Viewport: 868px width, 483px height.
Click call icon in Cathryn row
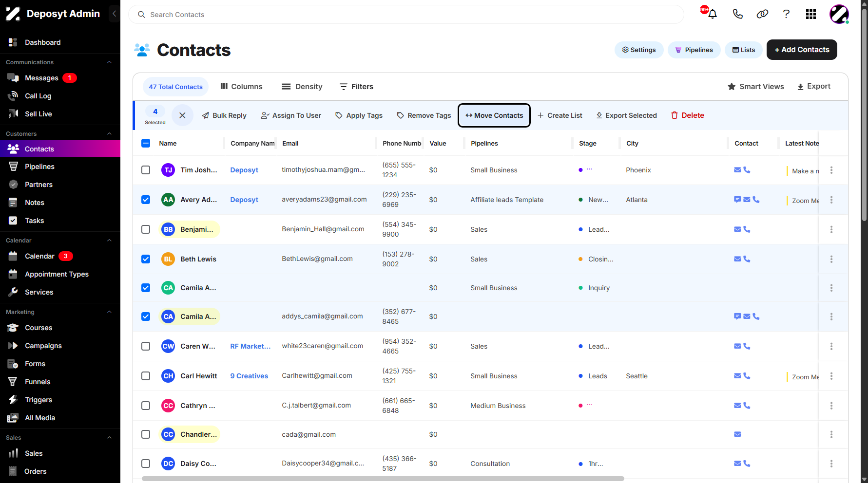(747, 406)
